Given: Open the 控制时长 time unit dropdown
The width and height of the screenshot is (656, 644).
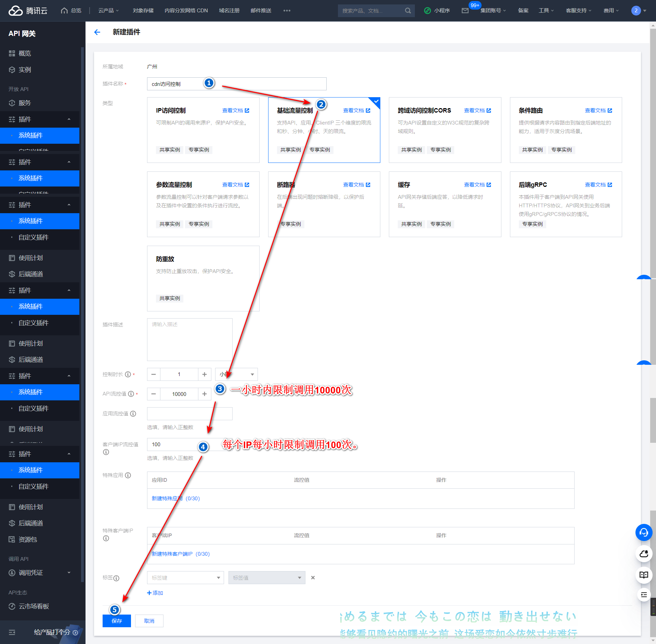Looking at the screenshot, I should point(236,374).
